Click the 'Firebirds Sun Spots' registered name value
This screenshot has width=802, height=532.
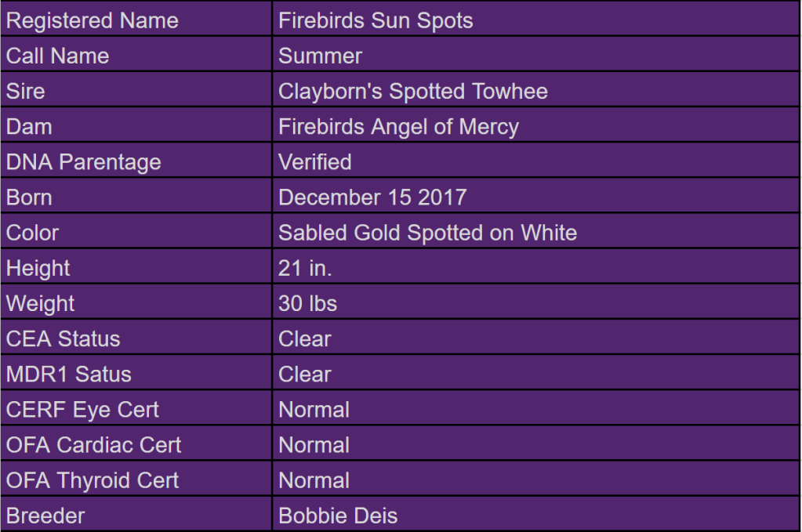[376, 20]
